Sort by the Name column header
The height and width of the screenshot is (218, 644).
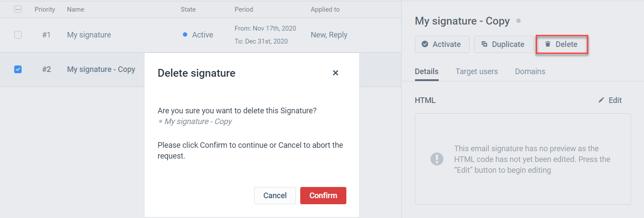pyautogui.click(x=75, y=9)
